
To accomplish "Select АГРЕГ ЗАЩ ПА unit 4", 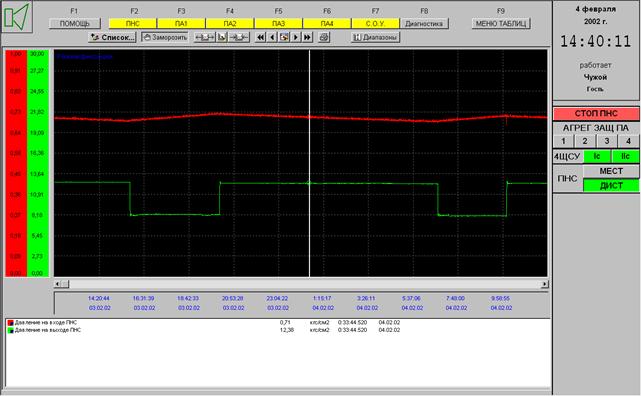I will coord(628,141).
